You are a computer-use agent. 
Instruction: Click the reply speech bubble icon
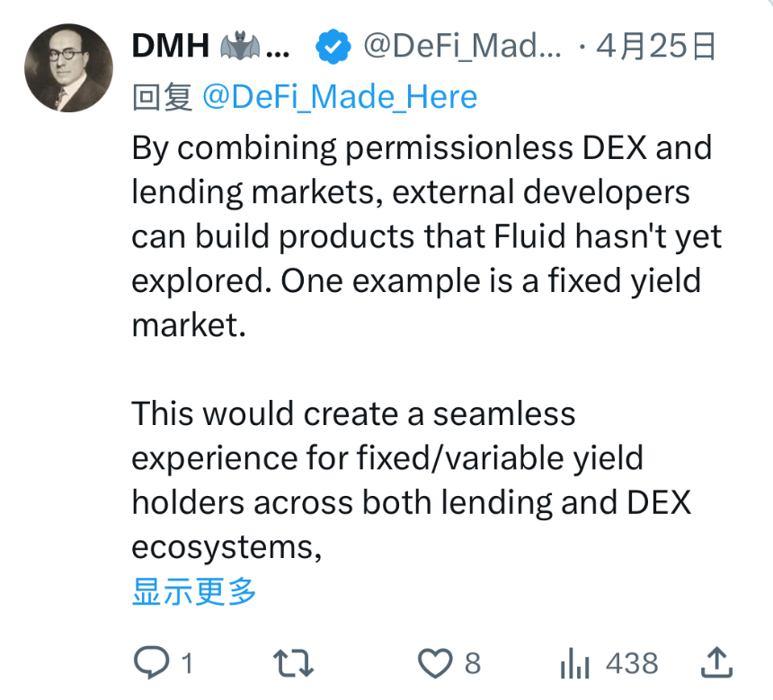150,664
